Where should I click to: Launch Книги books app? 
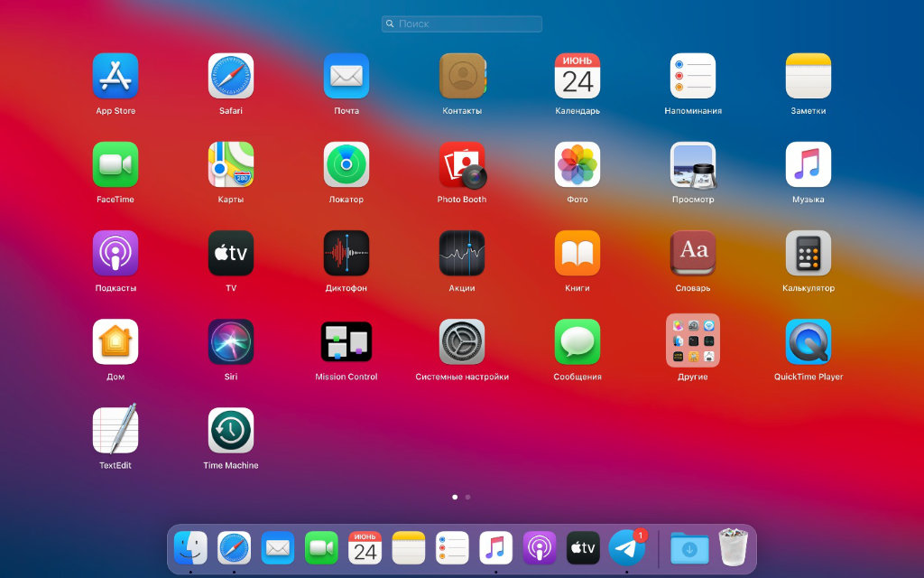point(577,253)
